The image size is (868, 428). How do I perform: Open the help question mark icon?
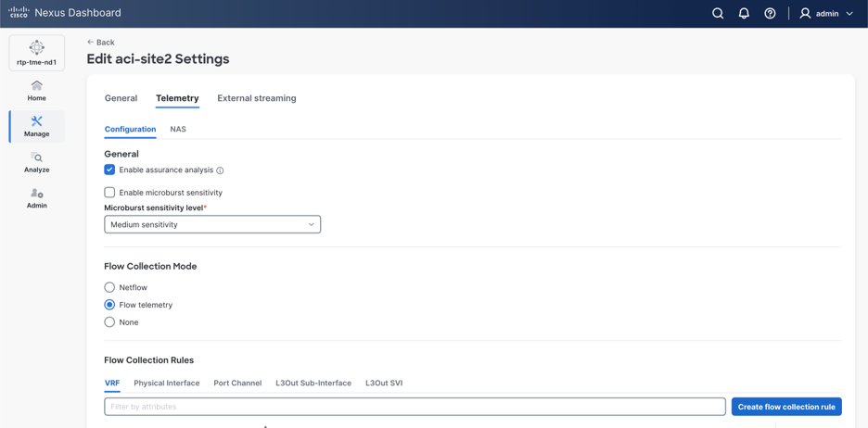(770, 14)
